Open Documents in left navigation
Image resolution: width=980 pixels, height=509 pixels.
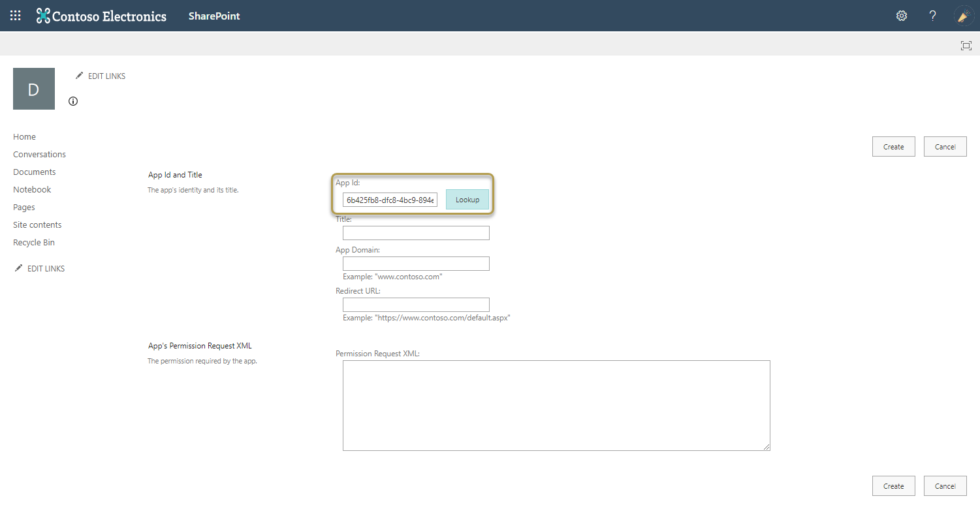pyautogui.click(x=34, y=172)
